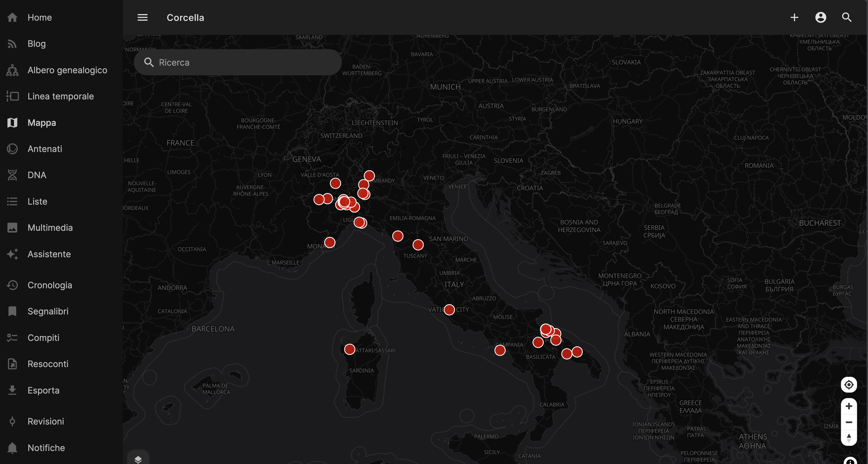Click the Sardinia map marker near Sassari

(x=350, y=349)
